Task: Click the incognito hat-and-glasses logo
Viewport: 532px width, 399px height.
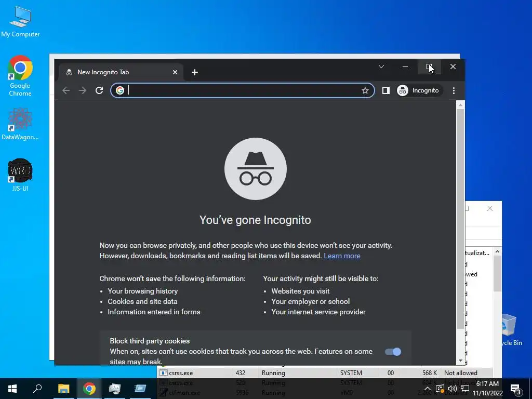Action: pos(256,169)
